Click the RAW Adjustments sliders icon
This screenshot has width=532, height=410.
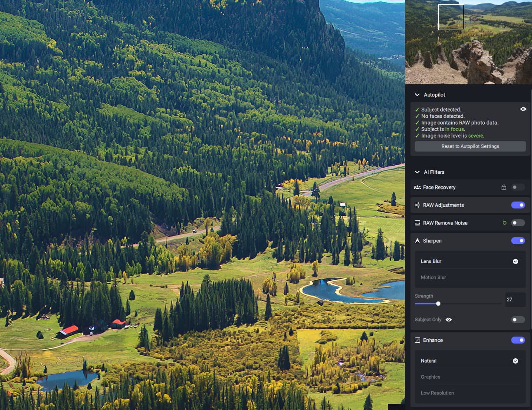click(417, 205)
